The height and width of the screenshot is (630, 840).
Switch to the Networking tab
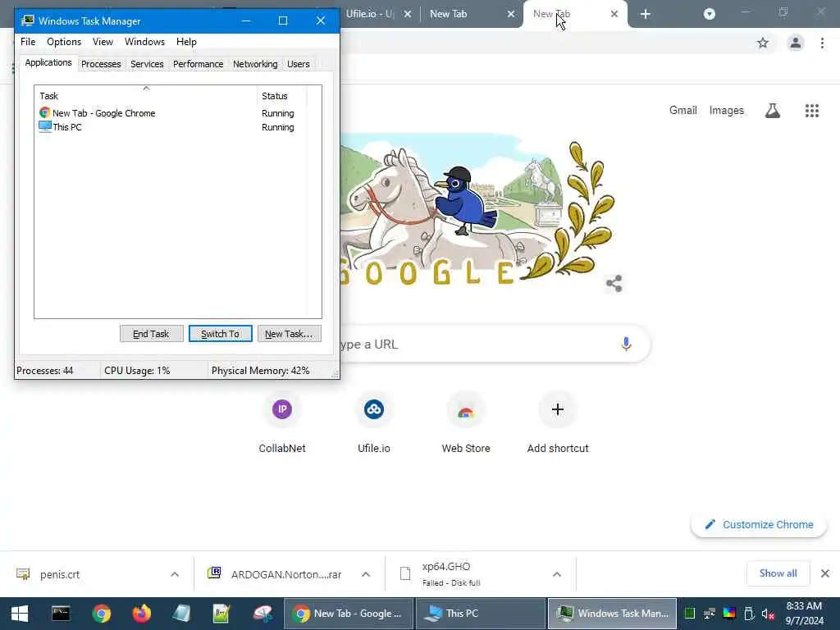[x=255, y=64]
